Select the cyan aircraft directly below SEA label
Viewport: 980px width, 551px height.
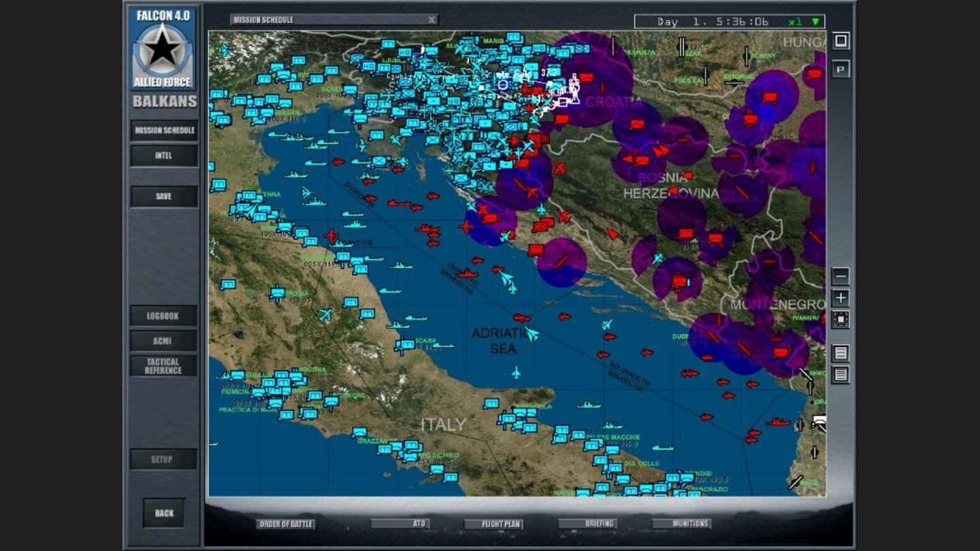click(516, 372)
